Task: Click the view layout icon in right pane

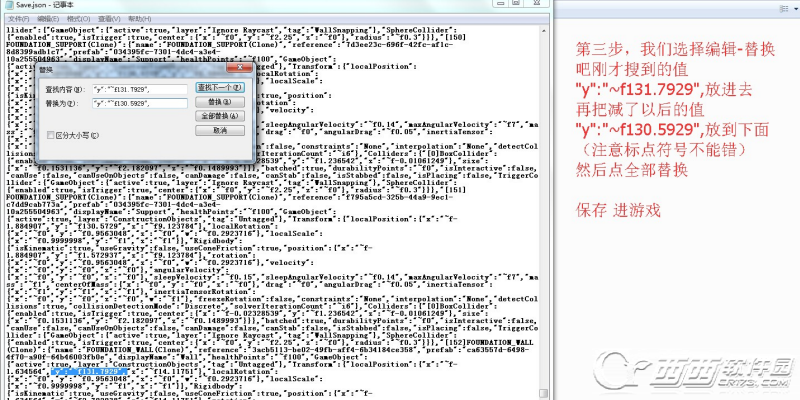Action: coord(783,9)
